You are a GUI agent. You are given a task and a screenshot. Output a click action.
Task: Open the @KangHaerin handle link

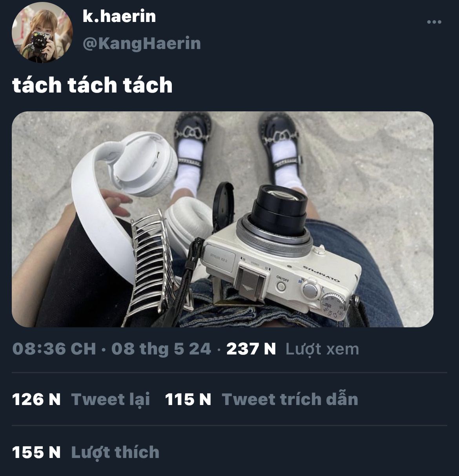[x=142, y=43]
